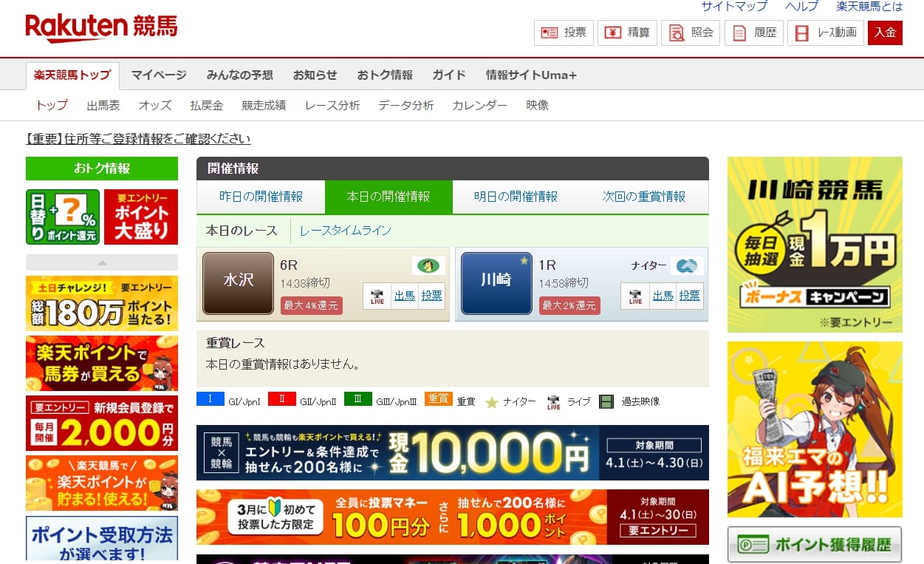The image size is (924, 564).
Task: Click the red 入金 deposit button
Action: click(885, 33)
